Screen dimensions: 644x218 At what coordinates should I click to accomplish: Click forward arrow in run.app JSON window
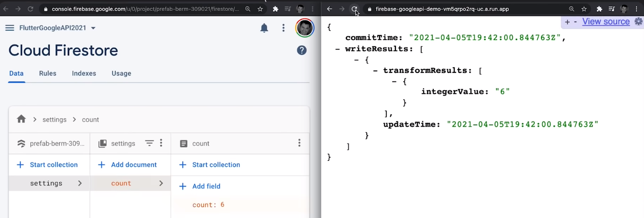342,9
